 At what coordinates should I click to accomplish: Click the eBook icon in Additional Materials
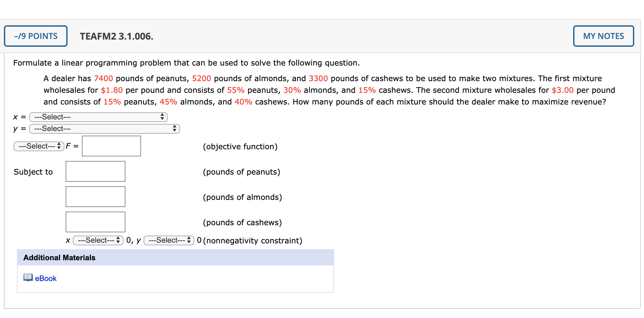28,278
